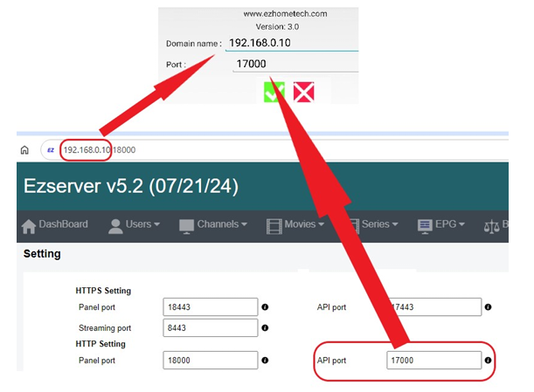
Task: Click info icon beside HTTP API port
Action: pyautogui.click(x=488, y=360)
